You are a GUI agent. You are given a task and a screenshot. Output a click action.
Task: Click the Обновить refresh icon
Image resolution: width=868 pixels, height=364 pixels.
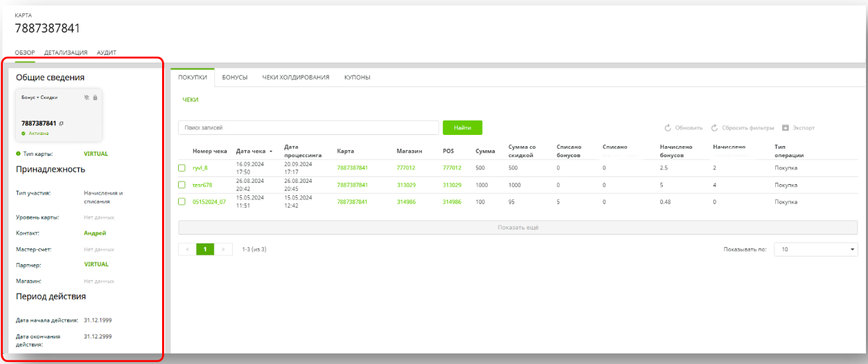tap(668, 128)
